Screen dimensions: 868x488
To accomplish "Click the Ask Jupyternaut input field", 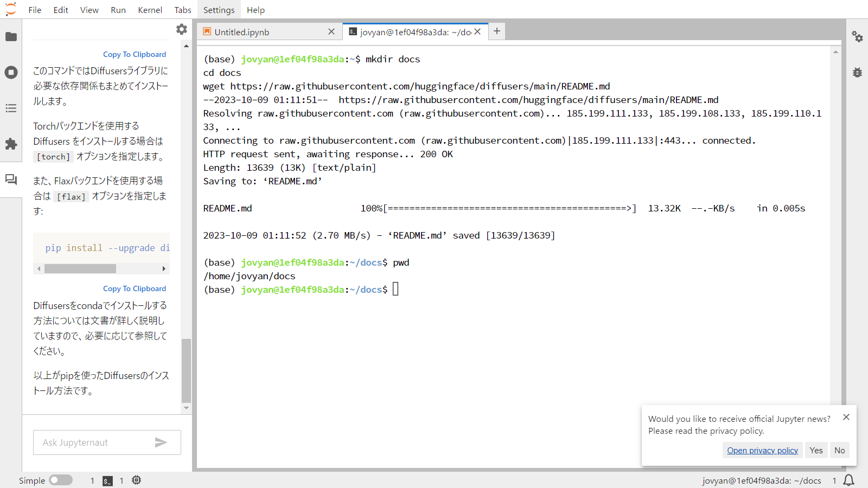I will pyautogui.click(x=95, y=442).
